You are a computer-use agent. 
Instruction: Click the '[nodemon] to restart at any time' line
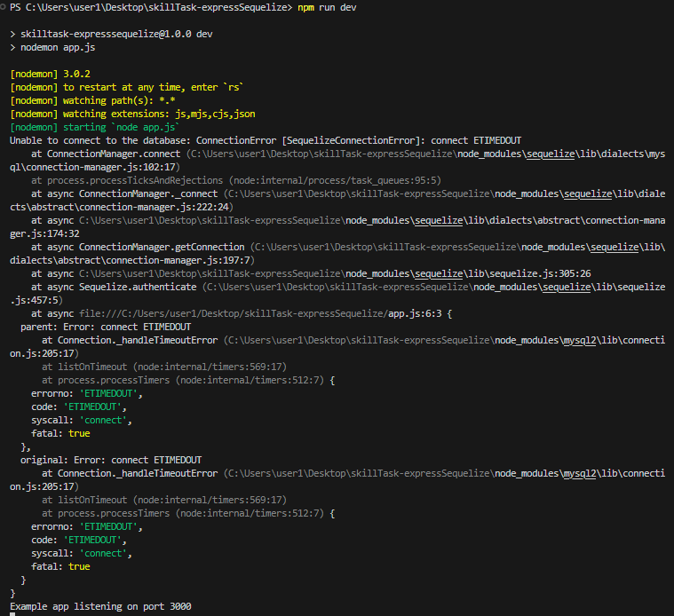coord(127,87)
